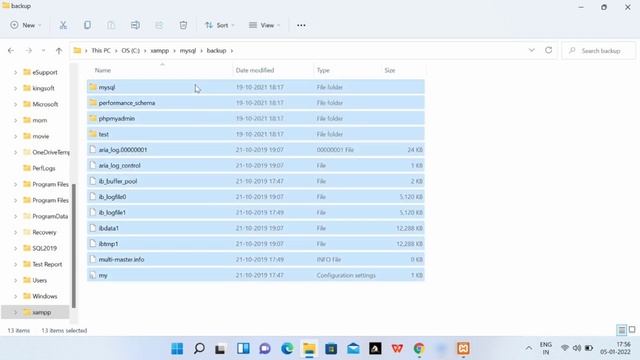Expand the Windows tree node

16,296
